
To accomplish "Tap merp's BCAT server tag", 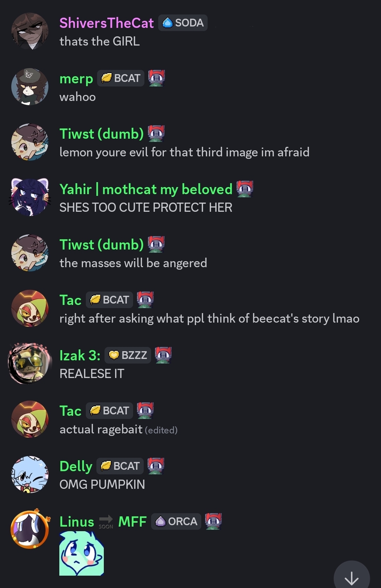I will point(121,78).
